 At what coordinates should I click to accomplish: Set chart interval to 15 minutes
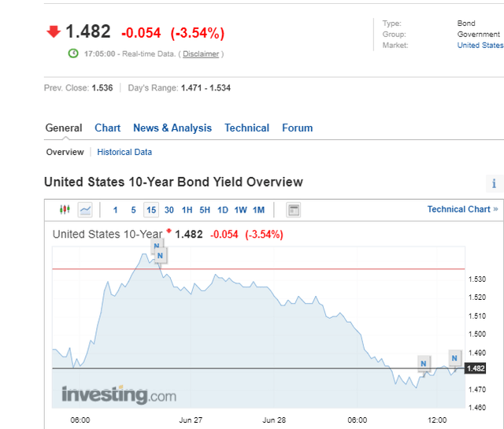151,210
